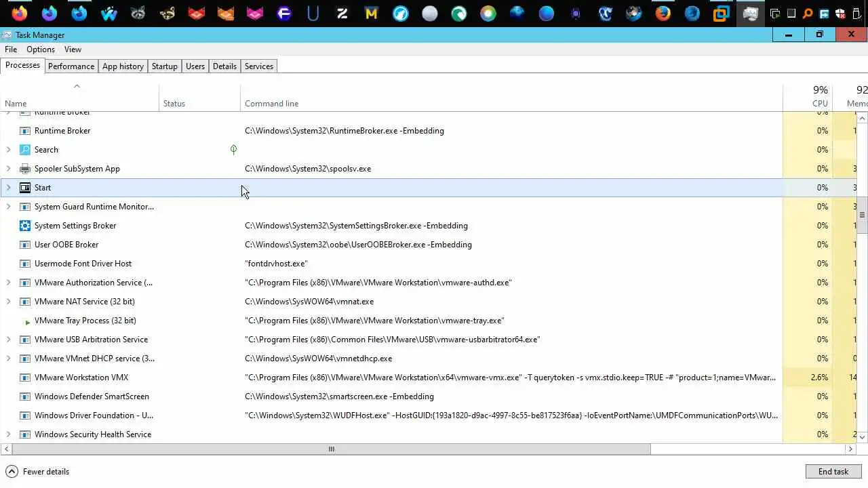Click the vmware-usbarbitrator64.exe command line

click(x=392, y=340)
